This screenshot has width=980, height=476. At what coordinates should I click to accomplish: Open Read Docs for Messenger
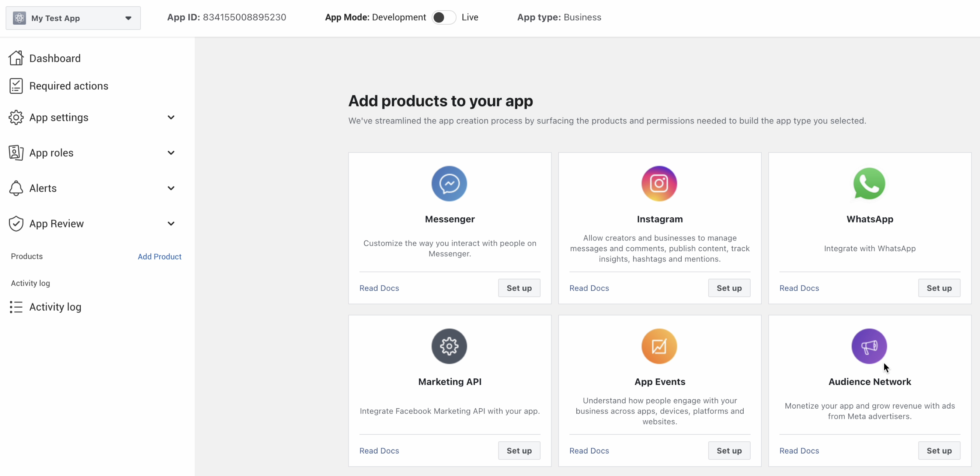379,288
